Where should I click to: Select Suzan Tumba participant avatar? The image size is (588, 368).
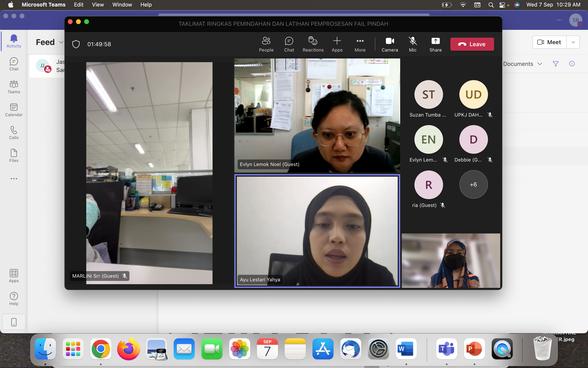[429, 94]
